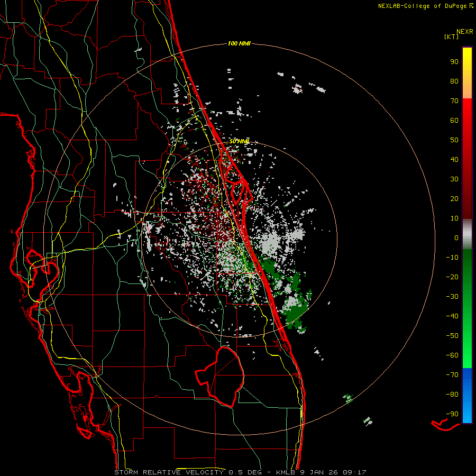Click the 80 value on velocity scale
The image size is (476, 476).
coord(454,81)
